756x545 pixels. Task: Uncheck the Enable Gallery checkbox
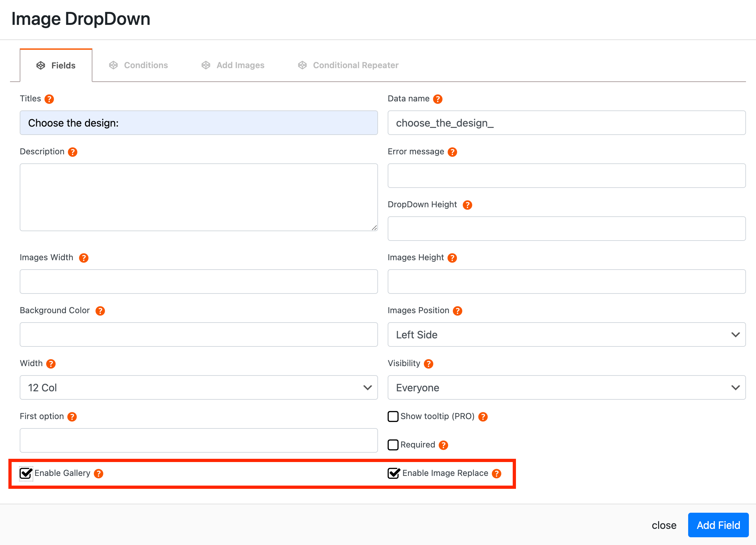click(26, 473)
